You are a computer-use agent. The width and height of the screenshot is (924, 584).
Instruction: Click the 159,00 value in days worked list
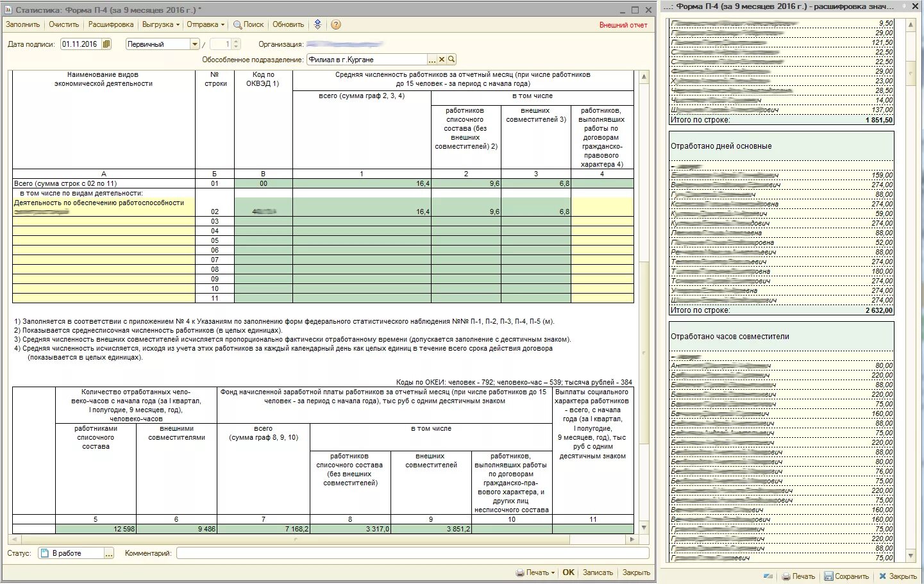pyautogui.click(x=882, y=175)
